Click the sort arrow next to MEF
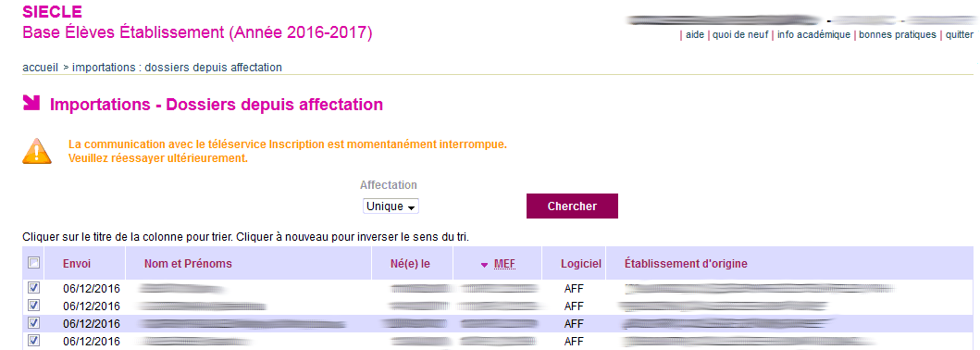Viewport: 980px width, 350px height. click(x=484, y=265)
